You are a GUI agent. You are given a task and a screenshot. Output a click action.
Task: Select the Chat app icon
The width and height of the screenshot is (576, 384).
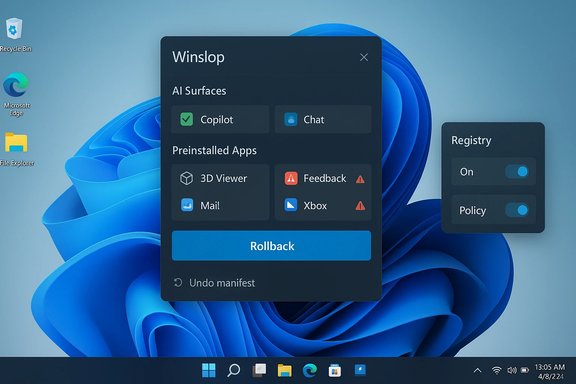coord(291,119)
